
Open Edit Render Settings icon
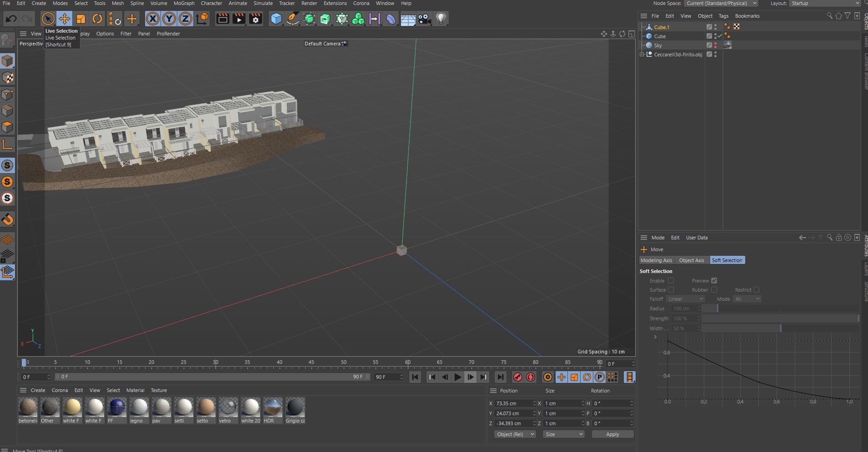pos(256,19)
